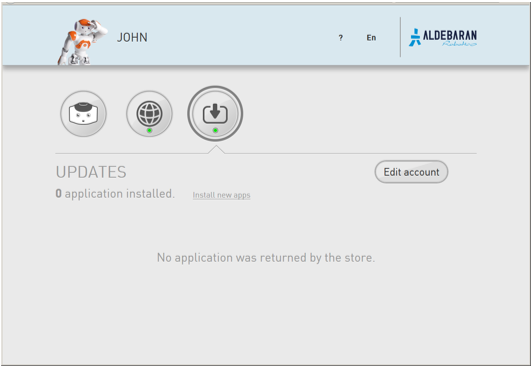531x370 pixels.
Task: Open the My Robot page via robot head icon
Action: [83, 114]
